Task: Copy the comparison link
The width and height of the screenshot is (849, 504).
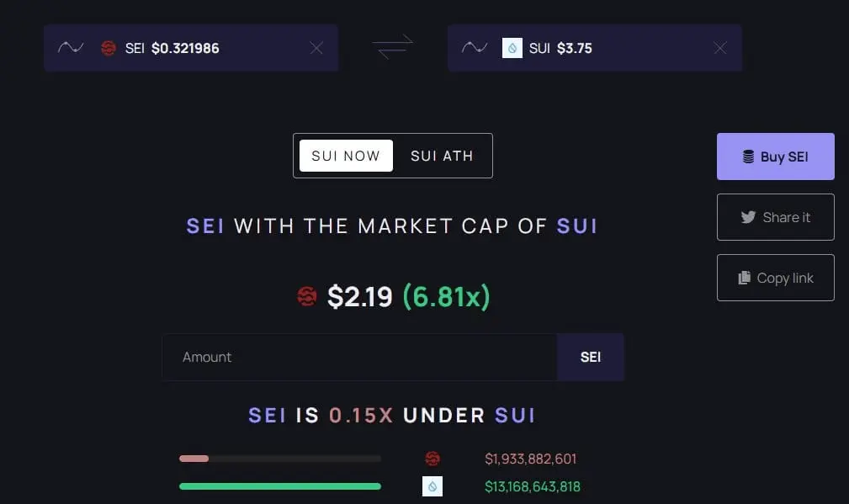Action: click(775, 278)
